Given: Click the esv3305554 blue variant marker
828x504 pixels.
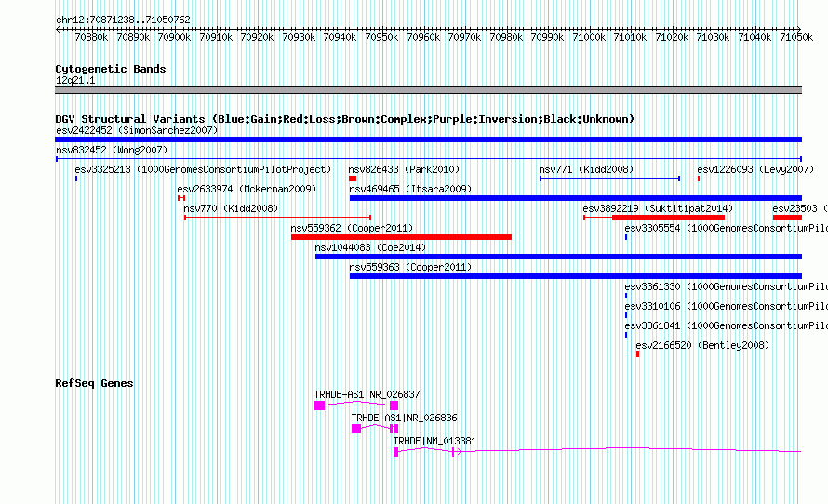Looking at the screenshot, I should point(626,237).
